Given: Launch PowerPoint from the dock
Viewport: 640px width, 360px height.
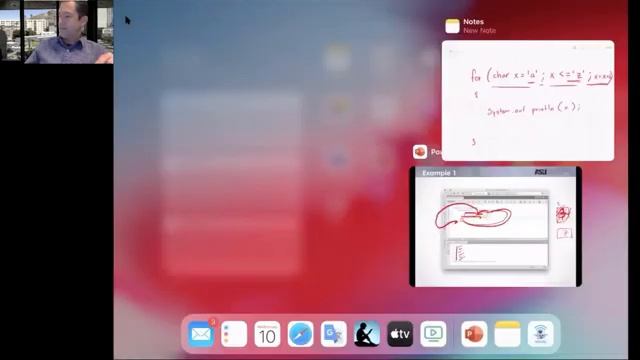Looking at the screenshot, I should point(474,334).
